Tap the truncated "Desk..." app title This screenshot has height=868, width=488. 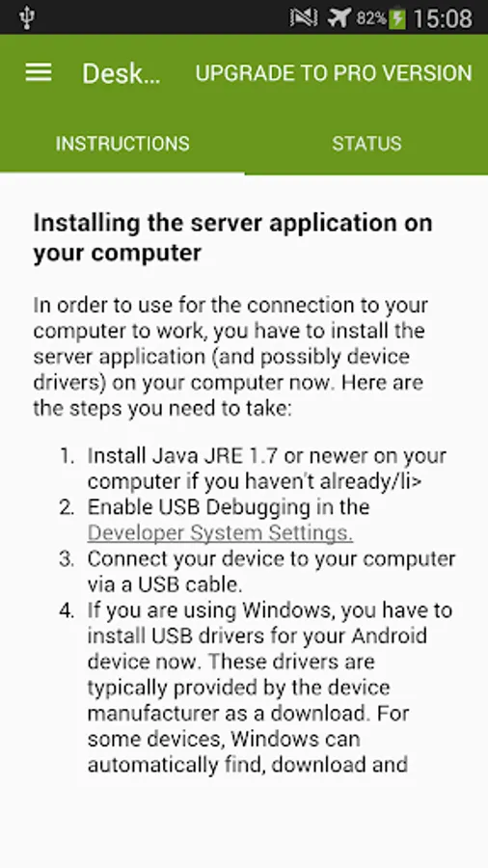(x=122, y=73)
